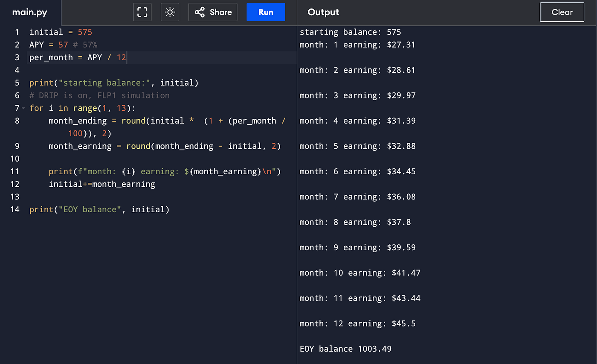Click the month_earning assignment line
Screen dimensions: 597x364
coord(165,146)
